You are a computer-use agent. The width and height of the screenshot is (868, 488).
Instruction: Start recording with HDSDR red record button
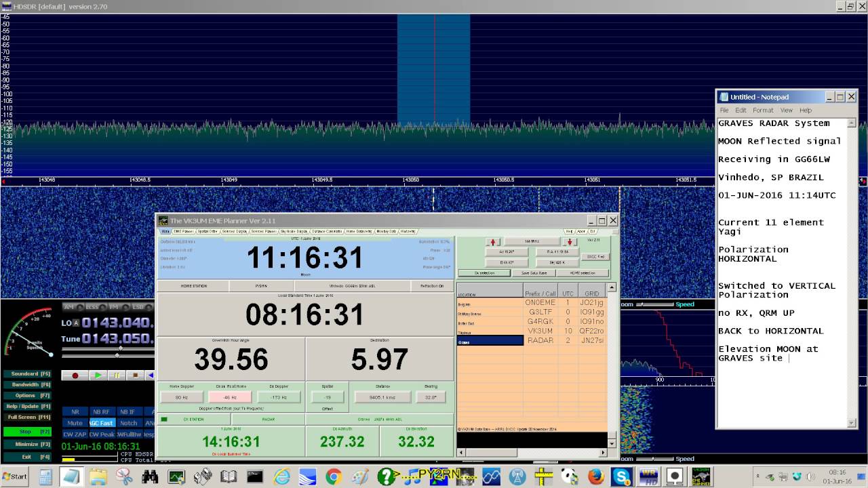pyautogui.click(x=75, y=375)
